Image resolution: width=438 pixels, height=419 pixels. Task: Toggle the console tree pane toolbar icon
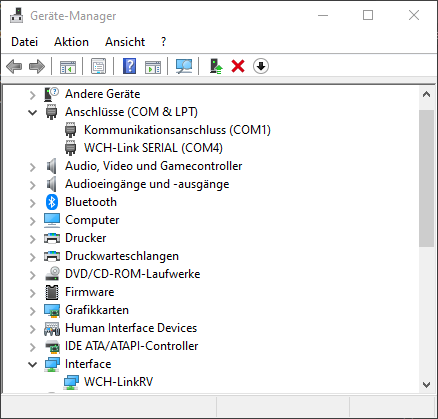coord(68,66)
